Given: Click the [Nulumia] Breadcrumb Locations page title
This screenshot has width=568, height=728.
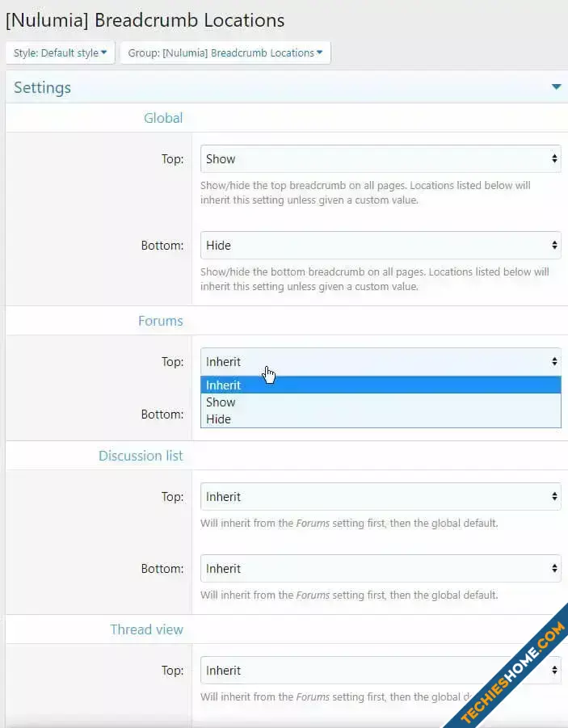Looking at the screenshot, I should pos(145,20).
